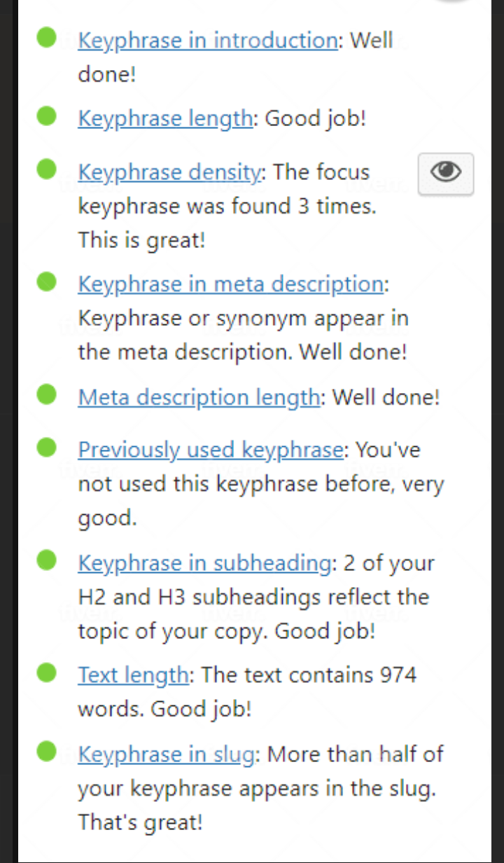
Task: Click green indicator for Keyphrase in subheading
Action: pyautogui.click(x=46, y=560)
